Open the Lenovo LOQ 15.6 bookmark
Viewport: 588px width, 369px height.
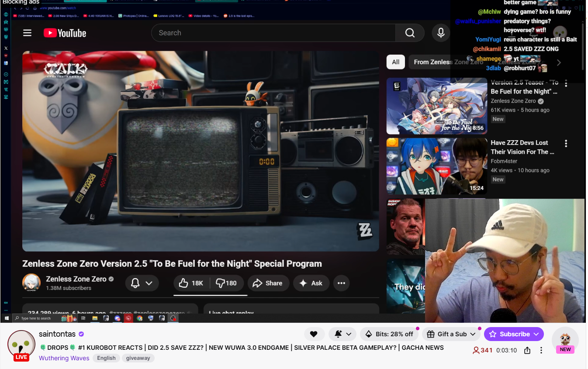point(169,16)
